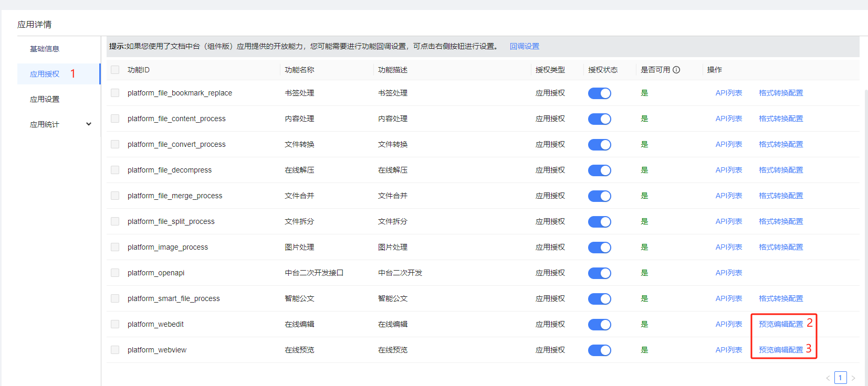
Task: Open 格式转换配置 for platform_image_process
Action: pyautogui.click(x=780, y=247)
